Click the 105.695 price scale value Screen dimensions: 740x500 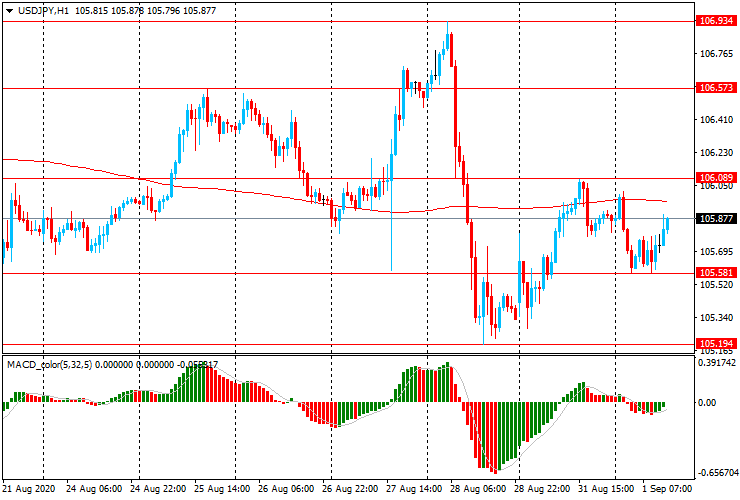coord(716,252)
